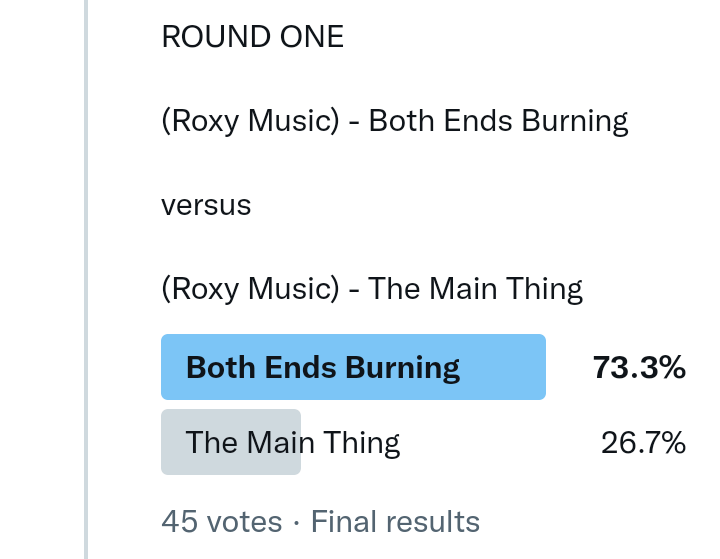Click empty space between blue bar and 73.3%
The height and width of the screenshot is (559, 720).
pos(568,367)
